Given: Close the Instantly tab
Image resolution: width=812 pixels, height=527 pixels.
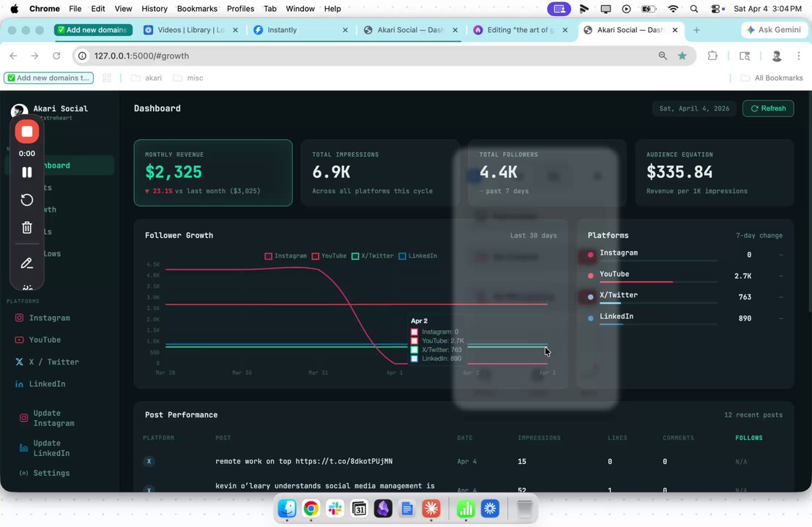Looking at the screenshot, I should click(x=346, y=30).
